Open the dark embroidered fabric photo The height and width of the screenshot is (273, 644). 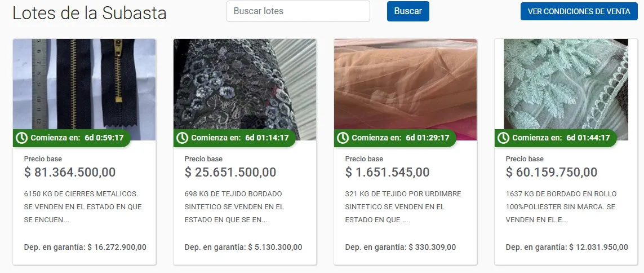tap(245, 90)
